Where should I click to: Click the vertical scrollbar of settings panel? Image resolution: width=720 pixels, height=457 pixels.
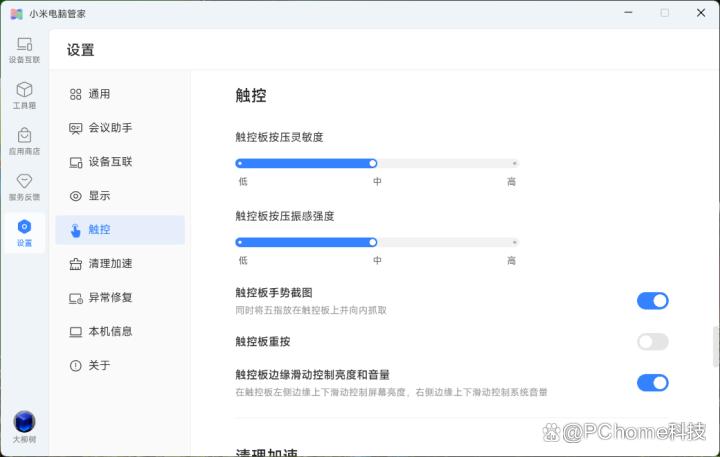point(715,345)
